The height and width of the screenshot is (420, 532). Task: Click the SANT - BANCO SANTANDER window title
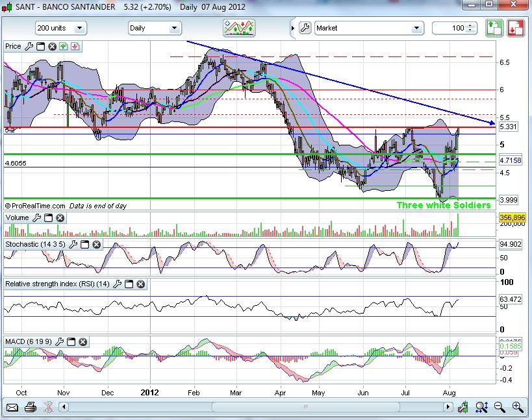point(66,6)
